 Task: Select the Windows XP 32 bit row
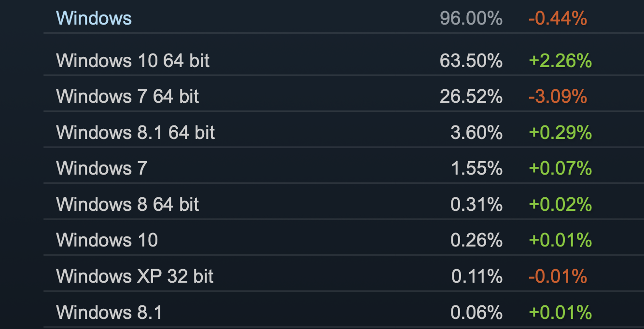[x=344, y=276]
